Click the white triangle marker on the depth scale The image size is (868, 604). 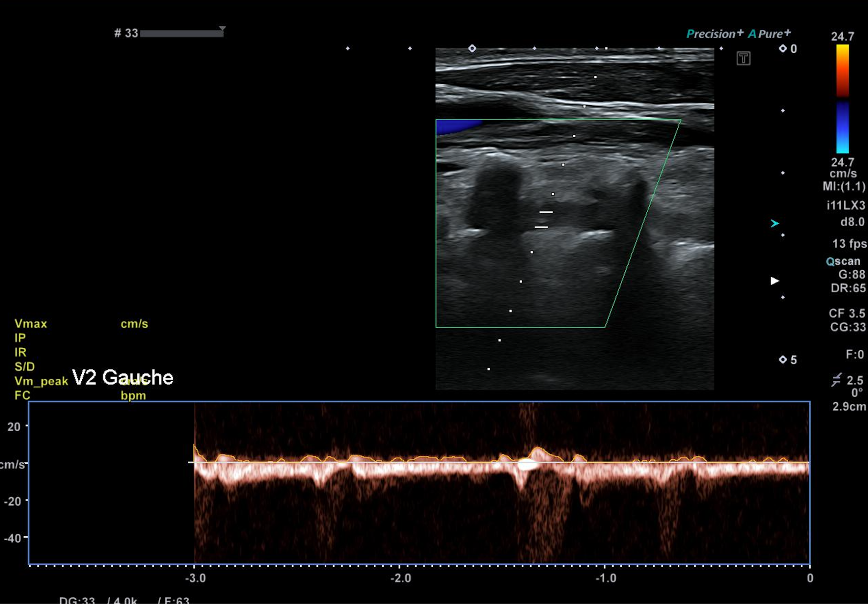[x=775, y=281]
